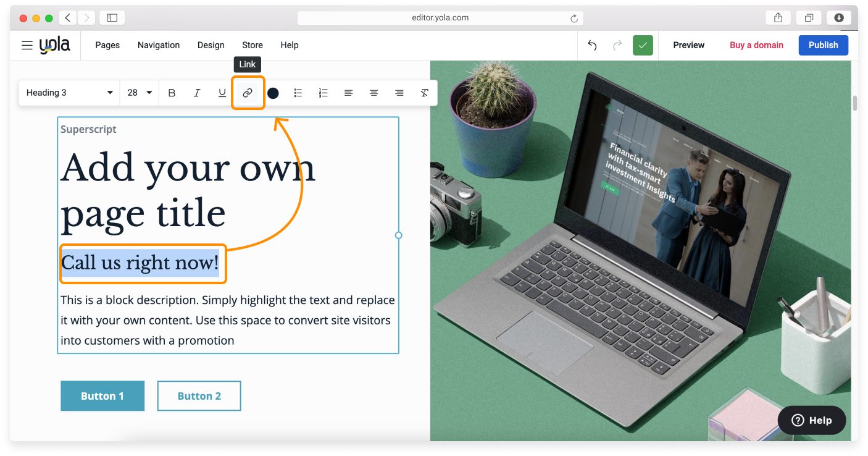Open the Help chat widget
This screenshot has height=456, width=868.
[x=811, y=420]
